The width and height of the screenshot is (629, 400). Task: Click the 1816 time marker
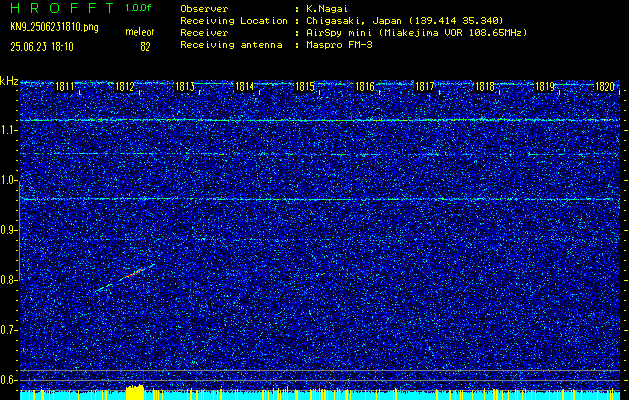pos(365,86)
